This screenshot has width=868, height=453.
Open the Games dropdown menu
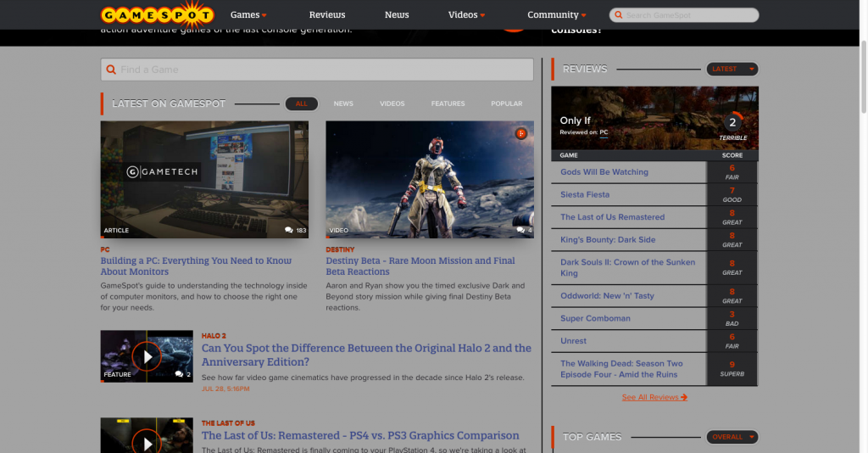(x=248, y=15)
